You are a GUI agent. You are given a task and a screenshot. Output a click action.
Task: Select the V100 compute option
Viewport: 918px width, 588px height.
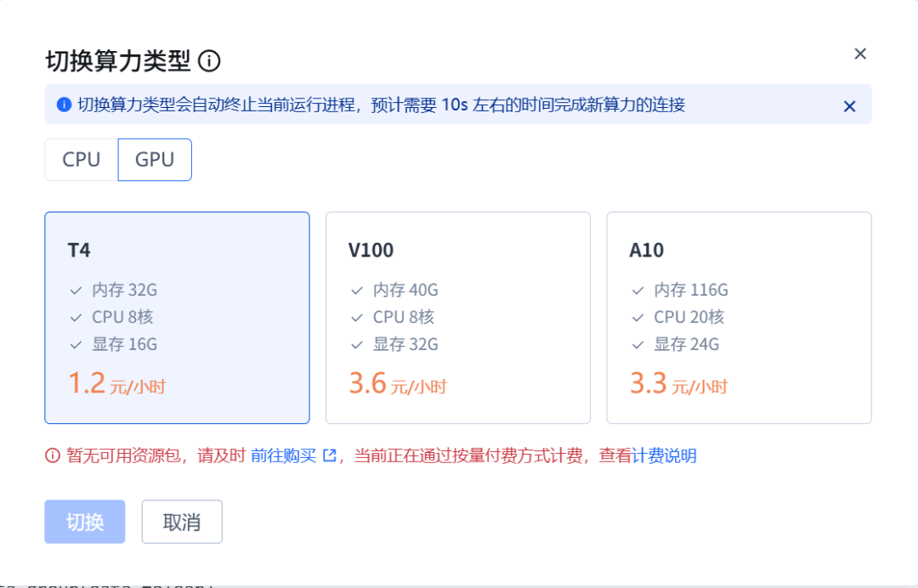click(457, 317)
